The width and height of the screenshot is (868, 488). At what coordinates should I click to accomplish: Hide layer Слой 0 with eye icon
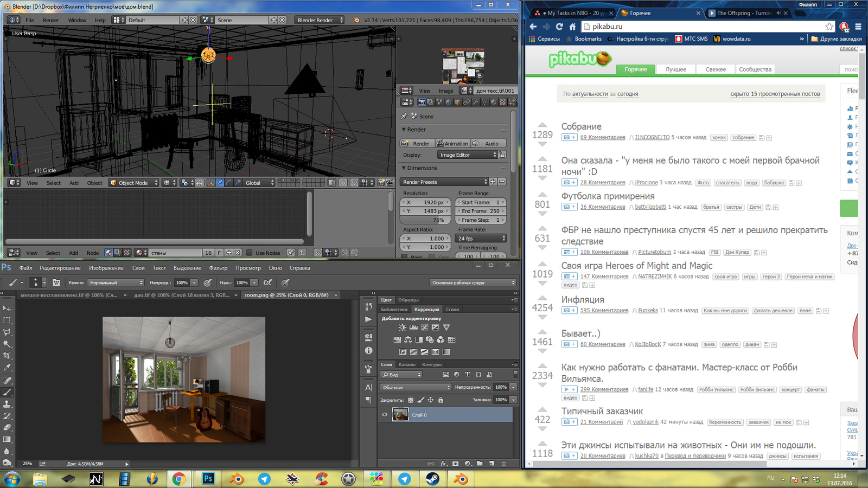385,415
